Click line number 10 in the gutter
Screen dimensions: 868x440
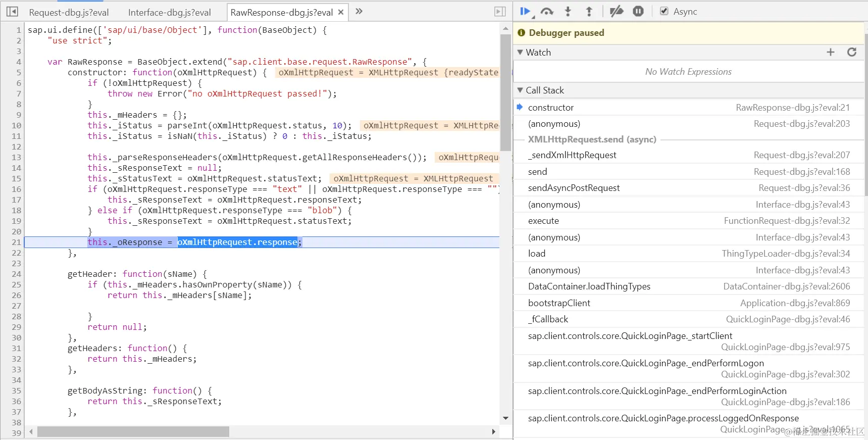click(16, 126)
